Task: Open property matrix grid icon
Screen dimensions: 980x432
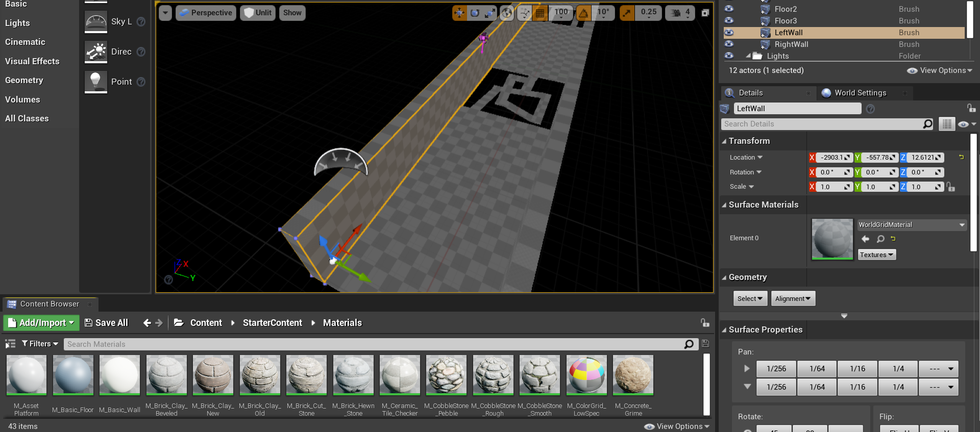Action: click(x=947, y=124)
